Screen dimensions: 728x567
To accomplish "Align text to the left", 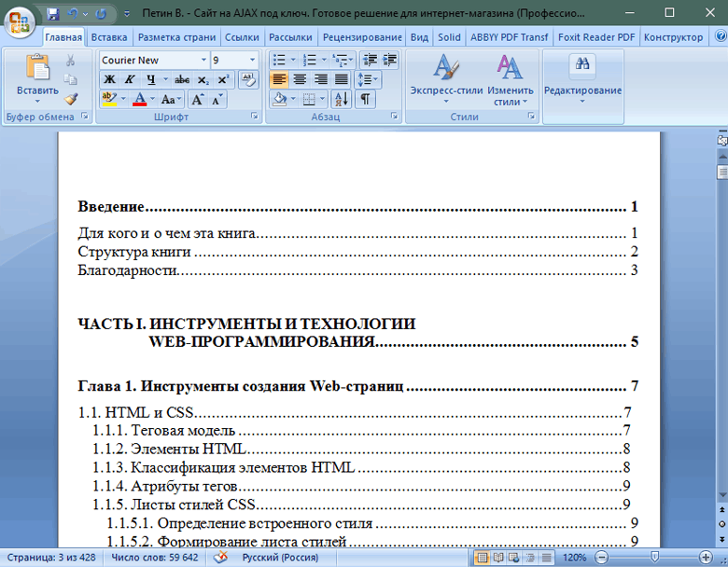I will point(279,79).
